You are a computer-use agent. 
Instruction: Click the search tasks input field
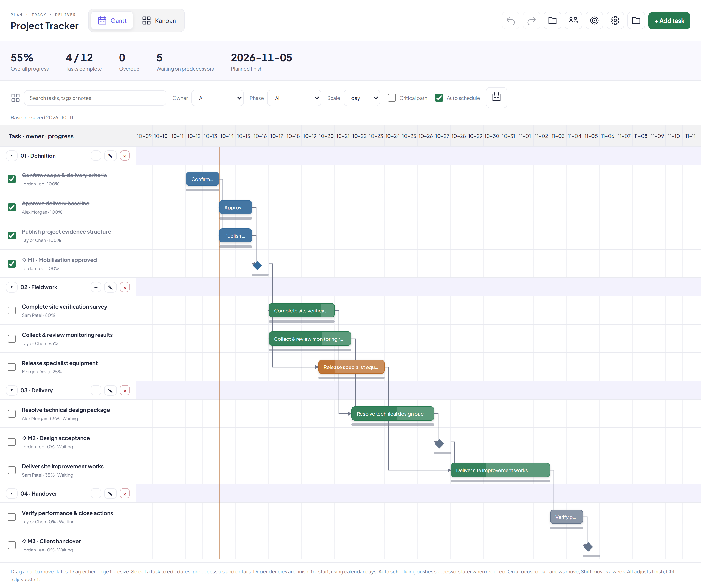[95, 98]
